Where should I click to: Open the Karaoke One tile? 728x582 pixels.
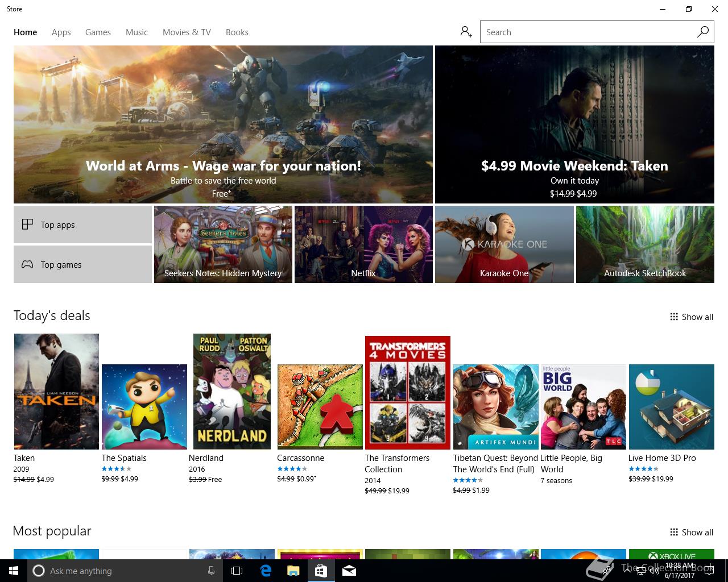point(504,244)
